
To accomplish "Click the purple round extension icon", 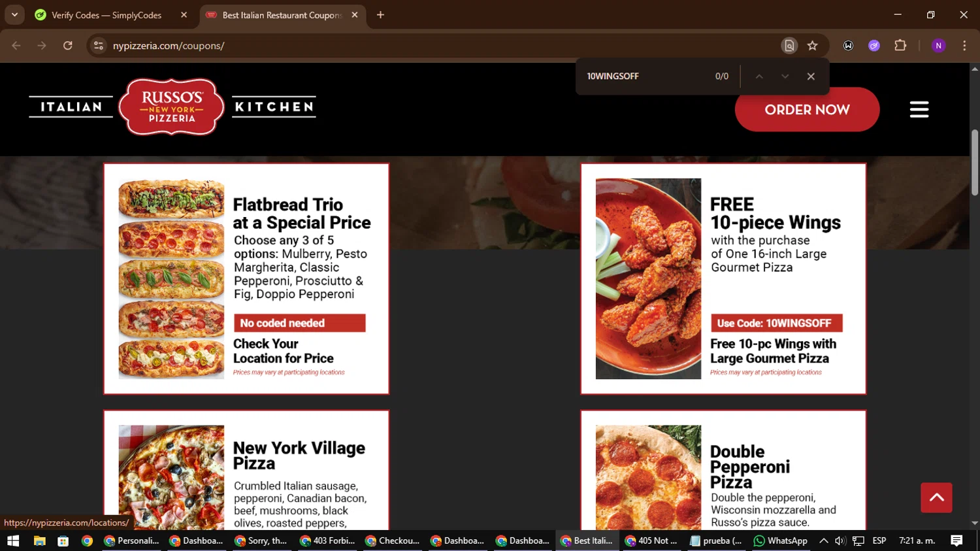I will (x=874, y=46).
